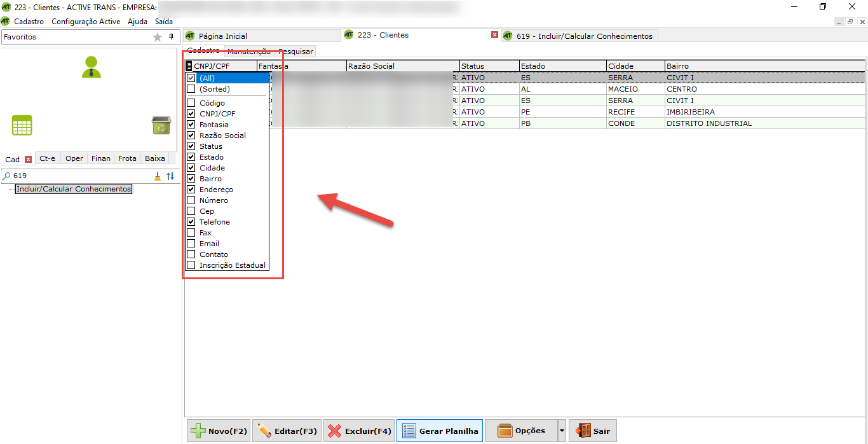Open the green calendar grid icon
The width and height of the screenshot is (868, 444).
pos(22,125)
